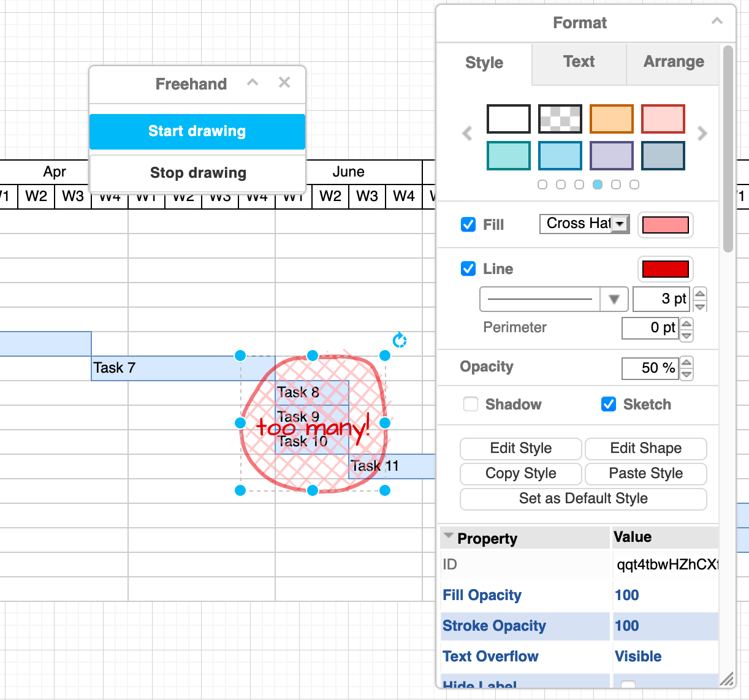The width and height of the screenshot is (749, 700).
Task: Collapse the Format panel with the top chevron
Action: pyautogui.click(x=717, y=20)
